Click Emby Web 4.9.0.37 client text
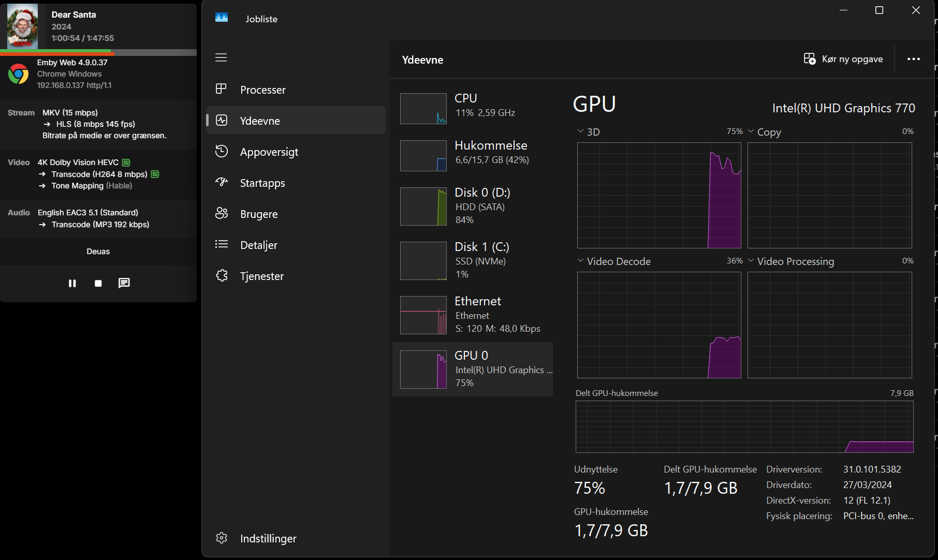938x560 pixels. tap(72, 63)
